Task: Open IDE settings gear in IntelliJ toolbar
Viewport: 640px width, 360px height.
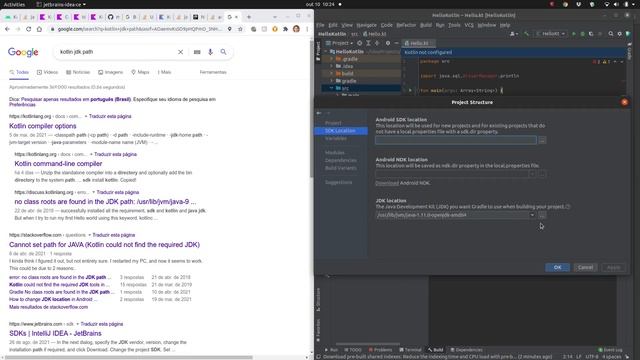Action: (620, 34)
